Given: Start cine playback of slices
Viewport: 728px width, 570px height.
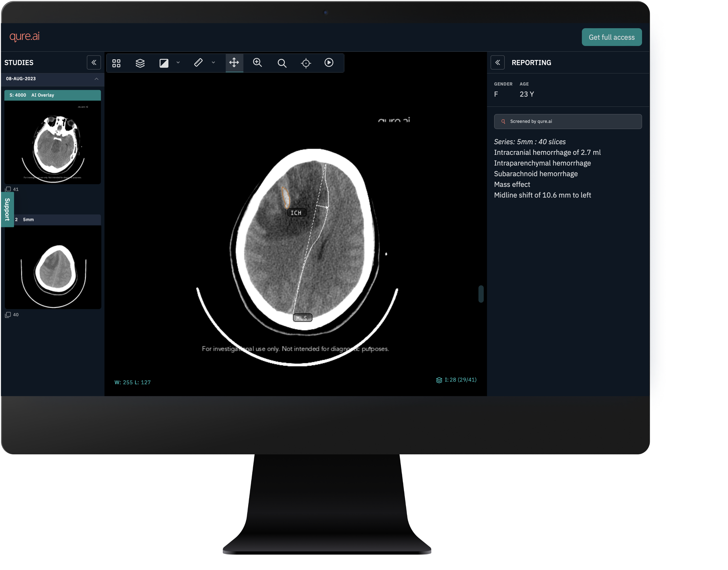Looking at the screenshot, I should click(329, 62).
